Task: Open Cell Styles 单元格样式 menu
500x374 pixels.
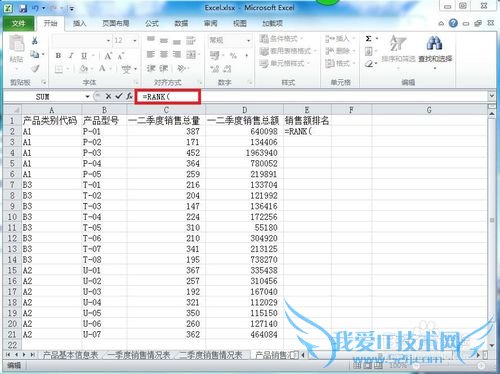Action: coord(285,63)
